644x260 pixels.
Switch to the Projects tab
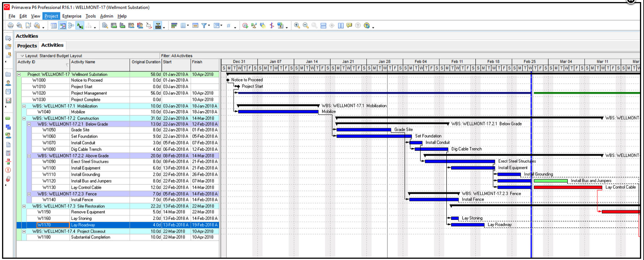pos(27,46)
